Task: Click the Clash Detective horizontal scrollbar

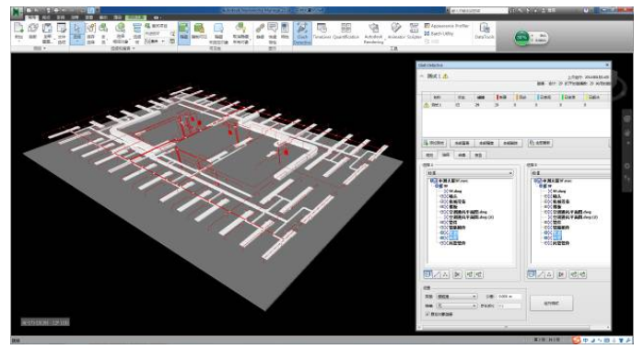Action: click(x=506, y=327)
